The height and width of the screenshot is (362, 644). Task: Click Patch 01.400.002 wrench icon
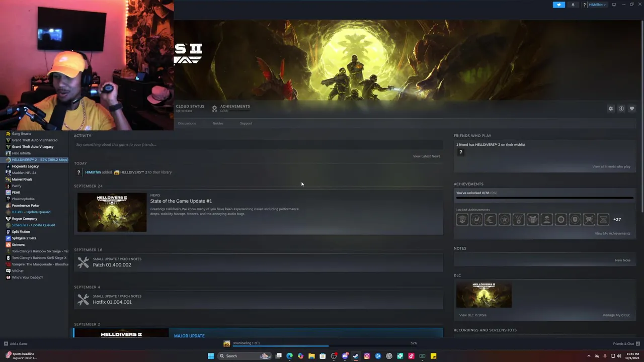tap(83, 262)
